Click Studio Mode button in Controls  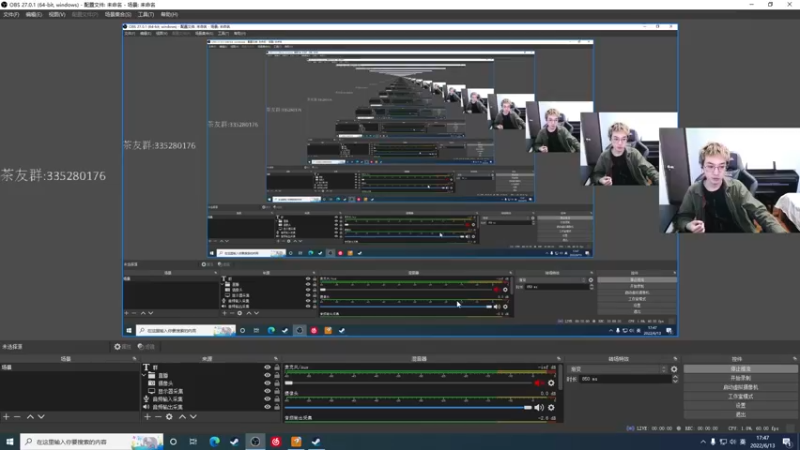click(740, 396)
